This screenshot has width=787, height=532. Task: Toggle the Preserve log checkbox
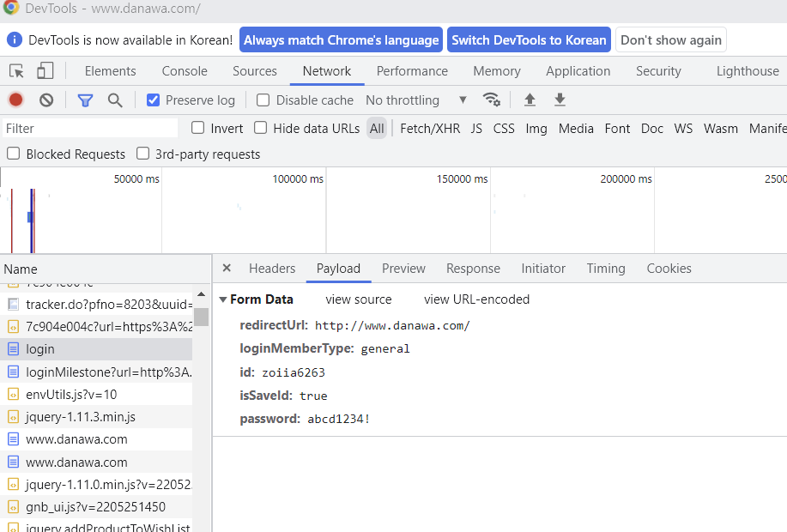click(153, 100)
